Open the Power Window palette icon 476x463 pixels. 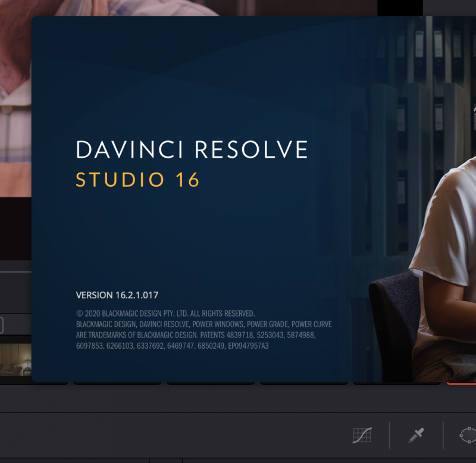point(468,435)
